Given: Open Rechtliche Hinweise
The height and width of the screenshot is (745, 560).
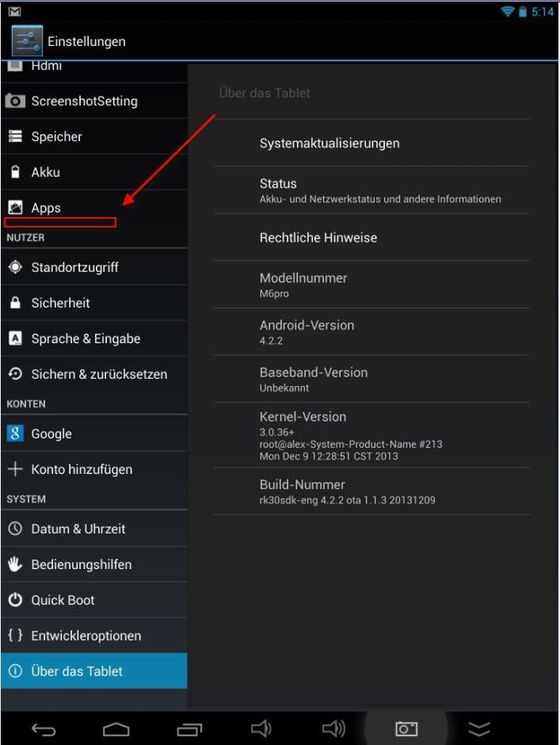Looking at the screenshot, I should point(371,237).
